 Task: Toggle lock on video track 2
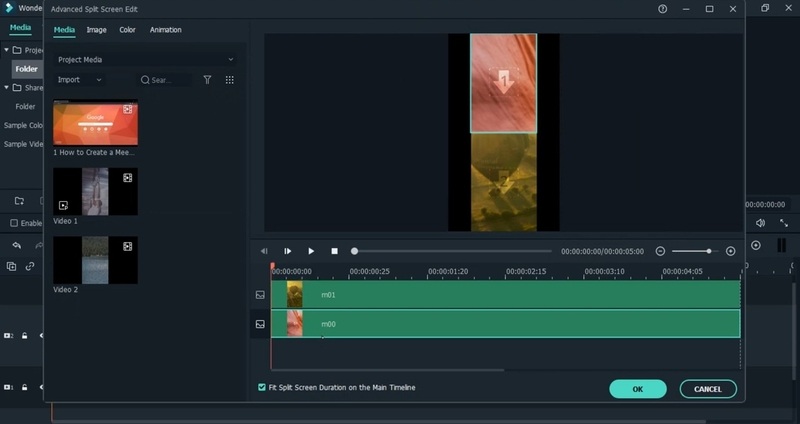pyautogui.click(x=24, y=336)
